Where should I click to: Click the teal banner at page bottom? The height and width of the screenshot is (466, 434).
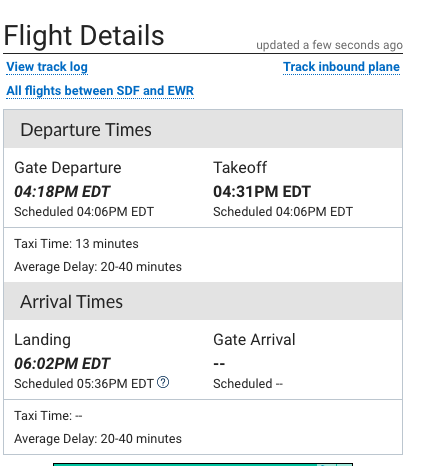tap(203, 464)
